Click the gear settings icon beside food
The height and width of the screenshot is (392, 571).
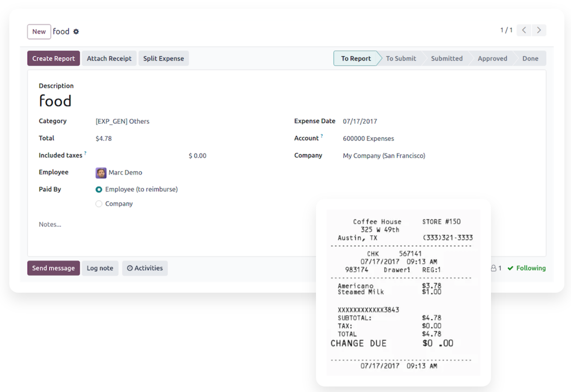point(76,32)
